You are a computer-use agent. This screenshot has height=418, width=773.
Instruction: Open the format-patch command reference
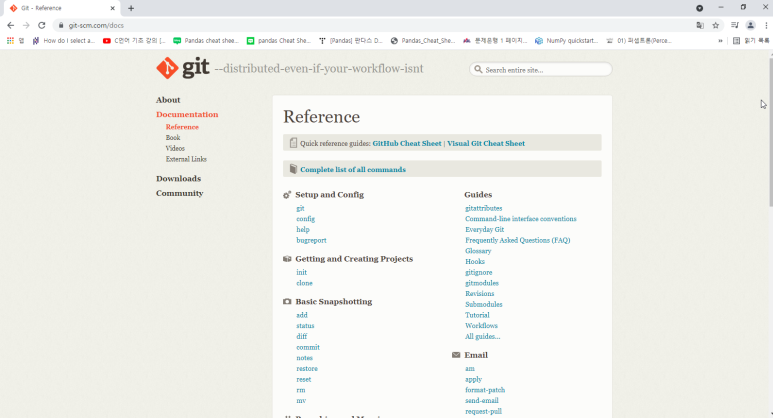point(485,390)
